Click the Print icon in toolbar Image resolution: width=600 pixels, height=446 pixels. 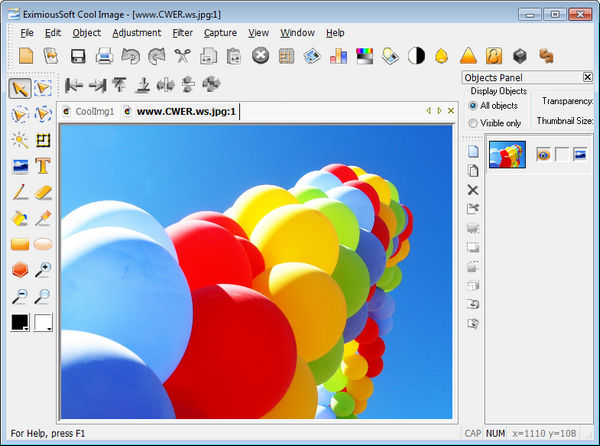(x=104, y=56)
